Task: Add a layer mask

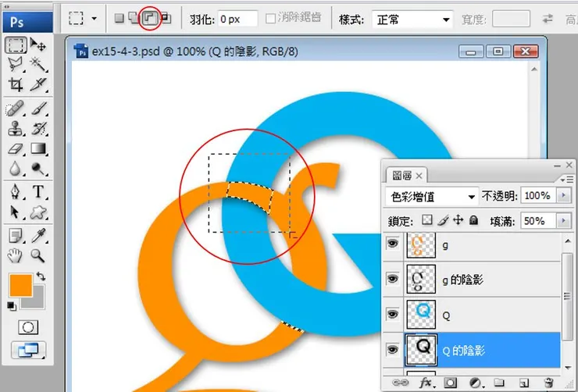Action: tap(450, 383)
